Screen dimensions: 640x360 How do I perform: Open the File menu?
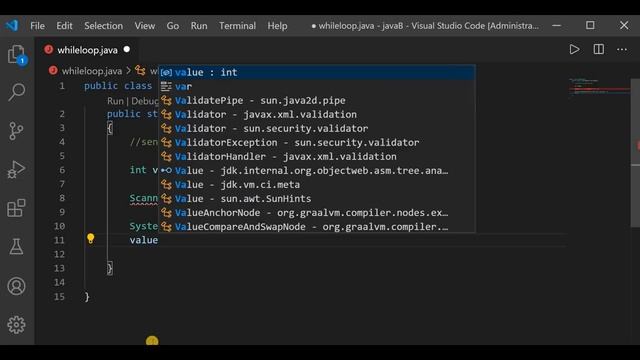click(37, 26)
